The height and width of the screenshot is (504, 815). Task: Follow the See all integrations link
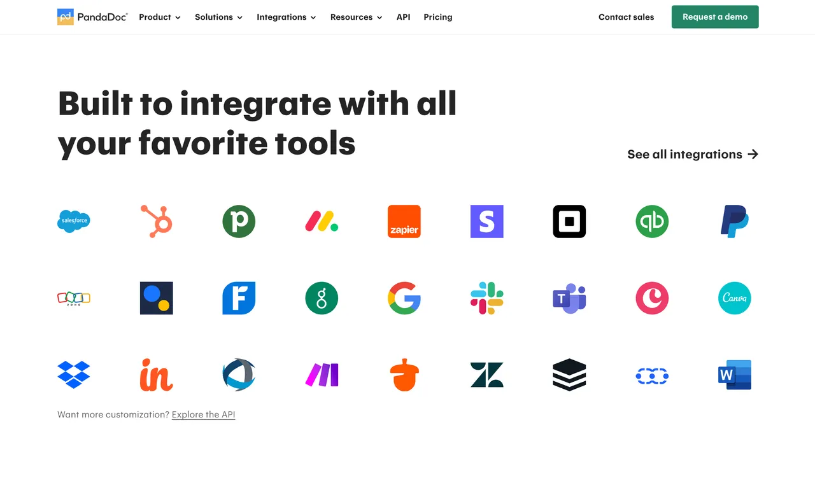tap(692, 154)
